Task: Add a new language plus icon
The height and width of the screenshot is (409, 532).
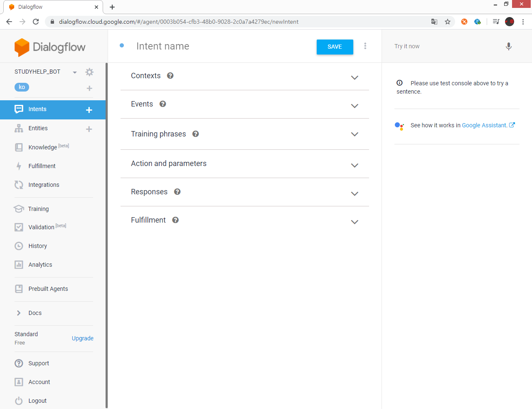Action: pyautogui.click(x=89, y=88)
